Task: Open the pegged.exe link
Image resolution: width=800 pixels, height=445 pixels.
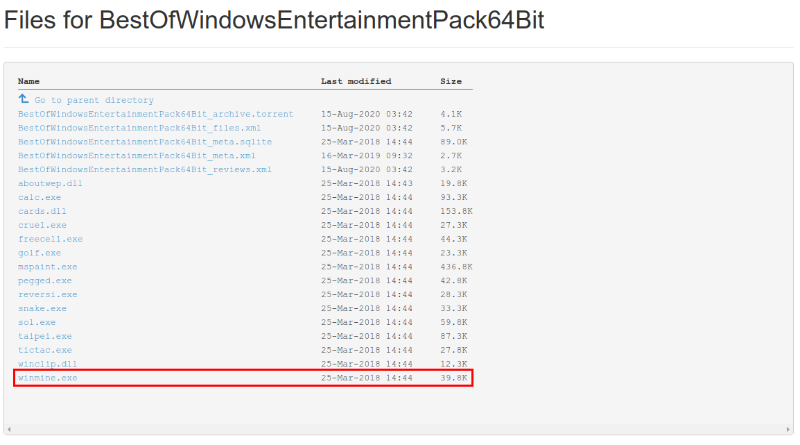Action: [x=44, y=281]
